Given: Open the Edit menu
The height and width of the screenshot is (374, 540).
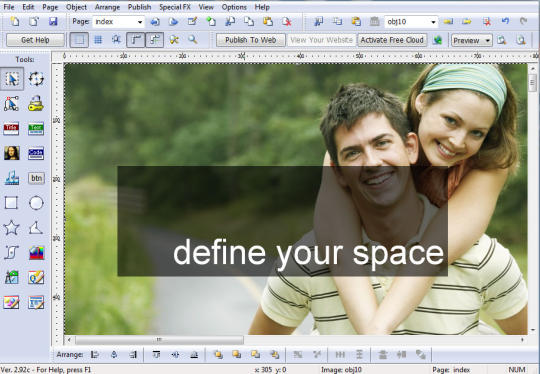Looking at the screenshot, I should 28,7.
